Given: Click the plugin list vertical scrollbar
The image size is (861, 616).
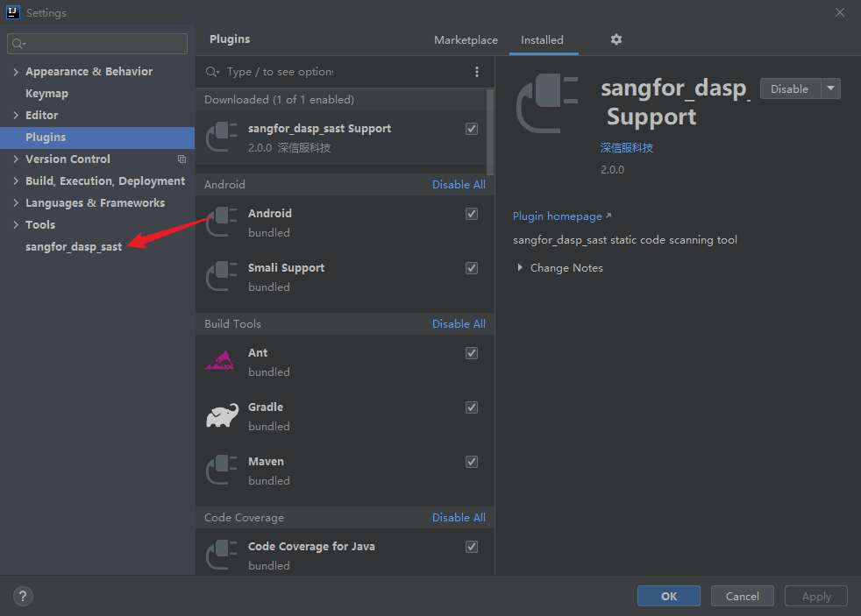Looking at the screenshot, I should click(x=490, y=131).
